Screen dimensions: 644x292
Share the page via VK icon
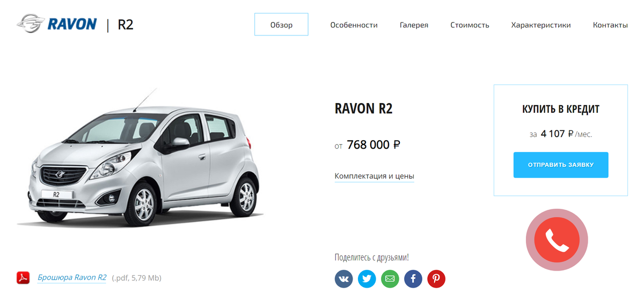(344, 279)
